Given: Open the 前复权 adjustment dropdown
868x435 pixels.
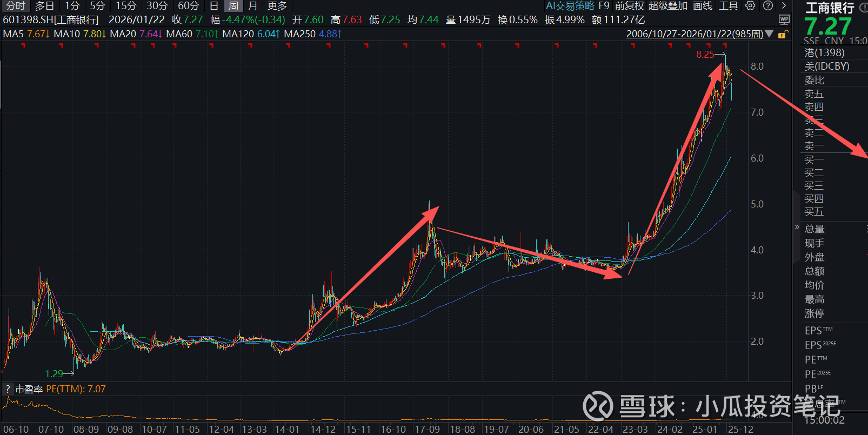Looking at the screenshot, I should pyautogui.click(x=630, y=6).
